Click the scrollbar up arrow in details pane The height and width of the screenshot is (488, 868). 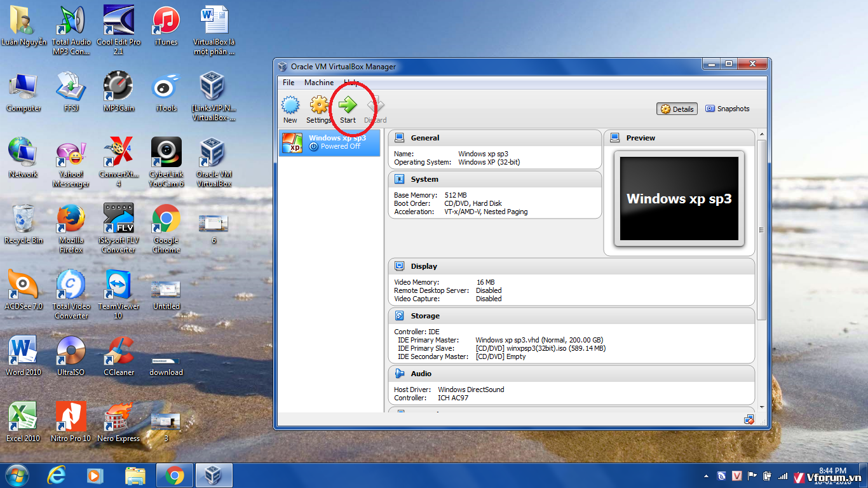click(761, 134)
